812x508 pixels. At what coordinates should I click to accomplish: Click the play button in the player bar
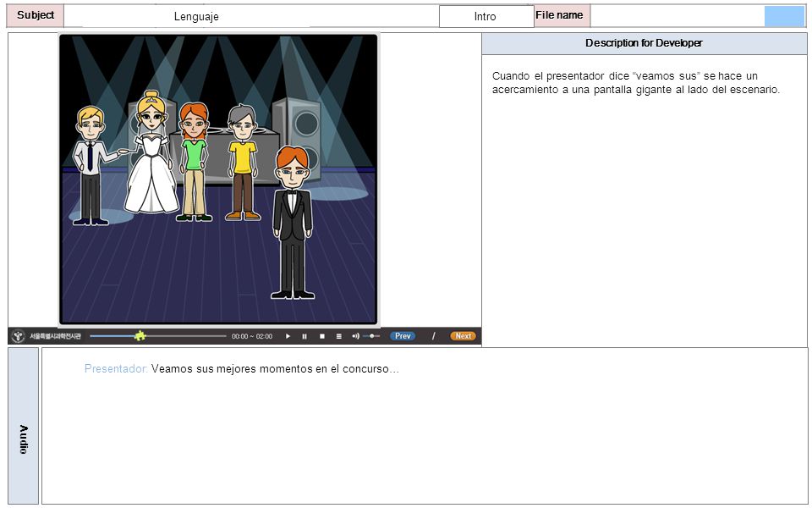[x=288, y=336]
